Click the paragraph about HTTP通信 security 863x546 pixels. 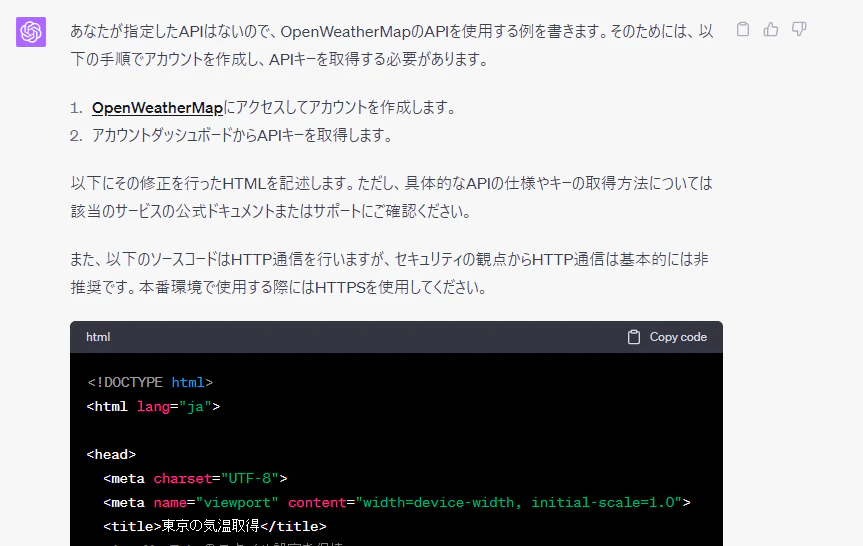coord(389,273)
